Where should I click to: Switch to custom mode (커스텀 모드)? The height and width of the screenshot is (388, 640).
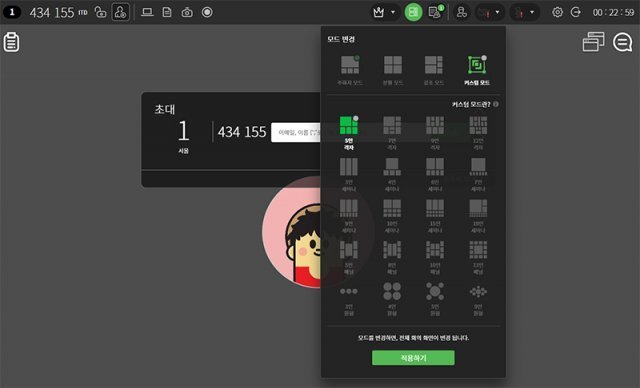477,70
